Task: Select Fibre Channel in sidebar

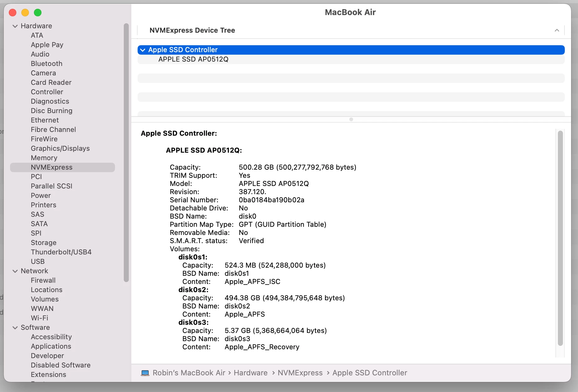Action: (53, 130)
